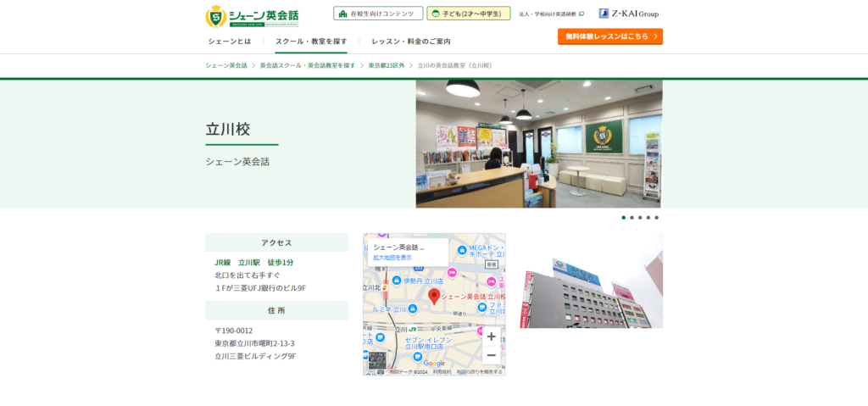The width and height of the screenshot is (868, 406).
Task: Click 北口を出て右手すぐ text
Action: (x=248, y=275)
